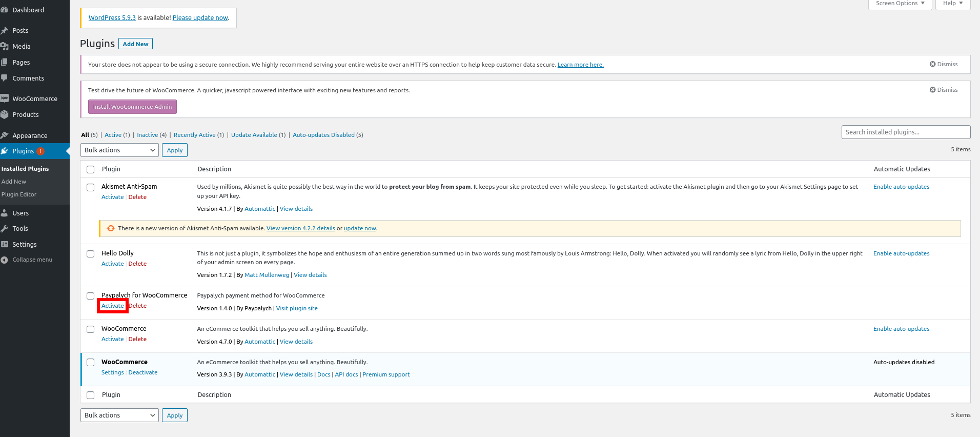Click the Settings sliders icon
Viewport: 980px width, 437px height.
4,244
